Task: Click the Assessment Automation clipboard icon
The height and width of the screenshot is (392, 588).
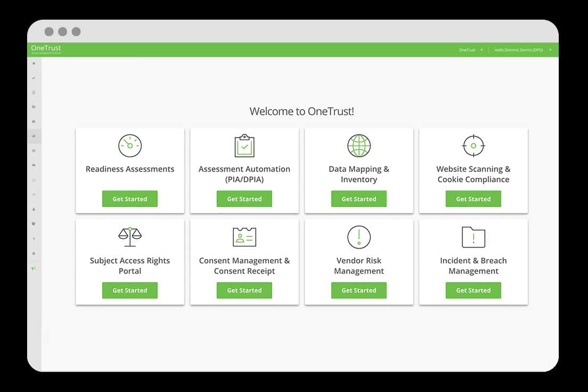Action: click(245, 146)
